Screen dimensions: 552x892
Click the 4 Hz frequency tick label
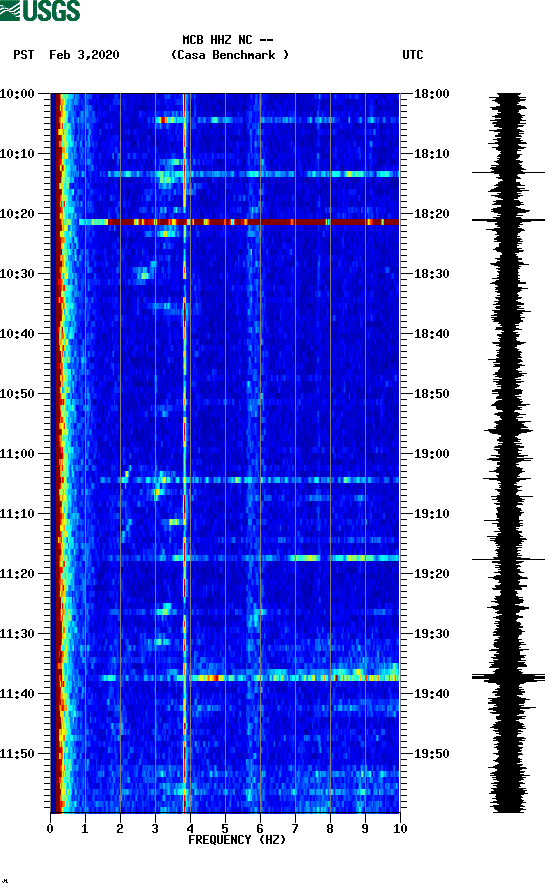(190, 829)
